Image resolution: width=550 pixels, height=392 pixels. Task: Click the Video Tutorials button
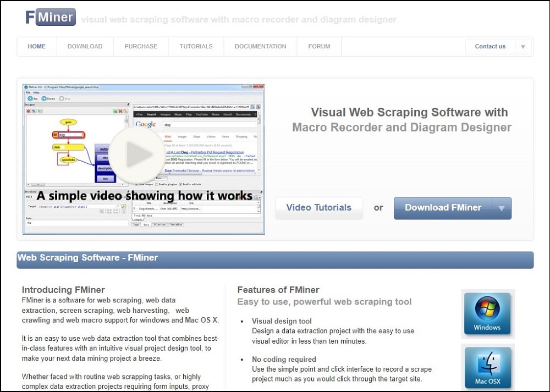[x=319, y=208]
